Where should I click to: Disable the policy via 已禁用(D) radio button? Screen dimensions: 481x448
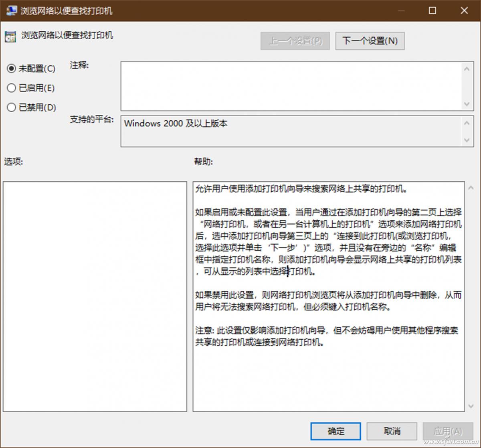[11, 107]
